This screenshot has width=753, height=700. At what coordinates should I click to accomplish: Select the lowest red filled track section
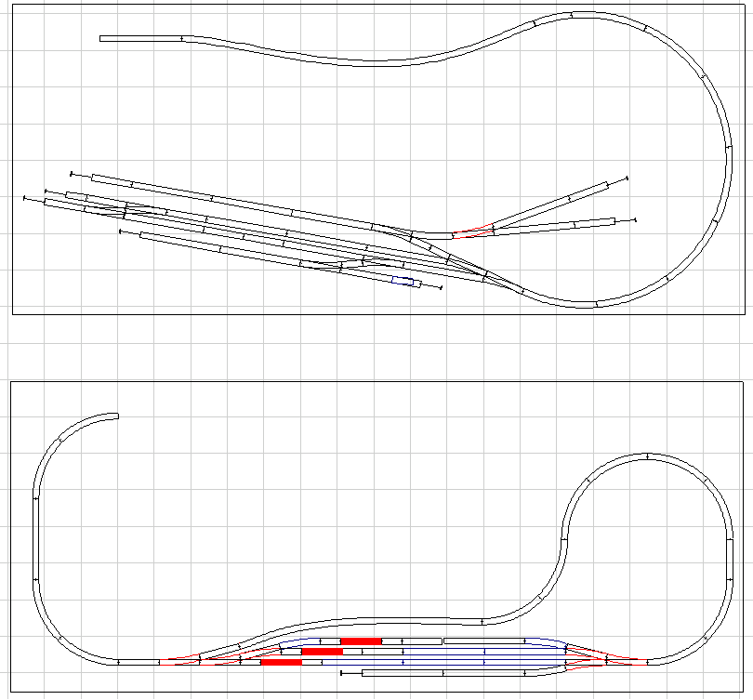[x=282, y=662]
